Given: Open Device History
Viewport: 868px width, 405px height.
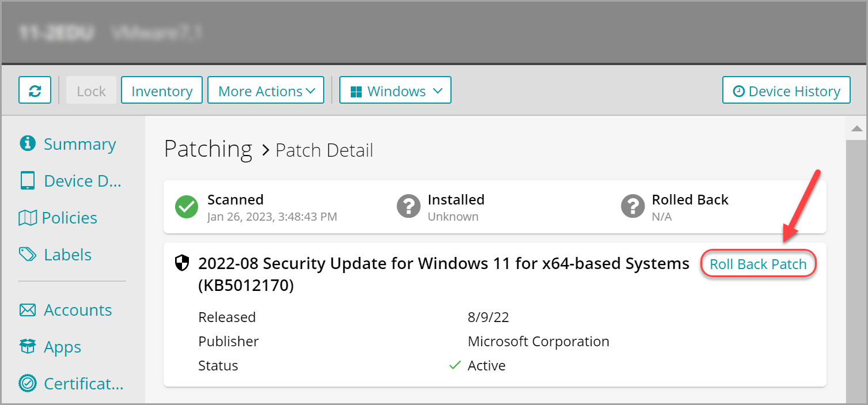Looking at the screenshot, I should coord(786,90).
